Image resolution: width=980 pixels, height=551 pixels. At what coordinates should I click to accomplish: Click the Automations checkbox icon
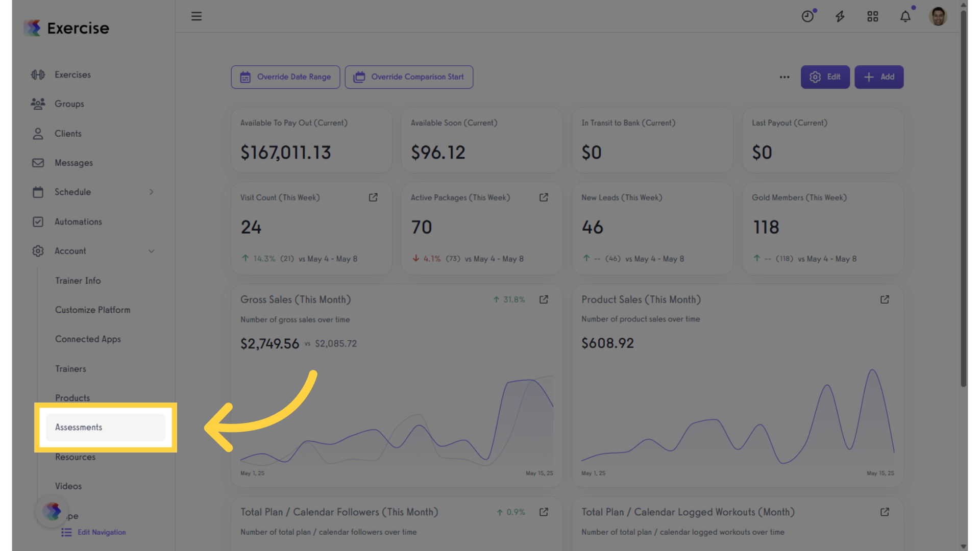point(38,221)
